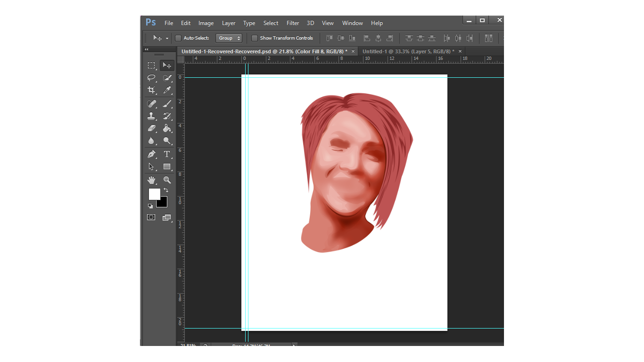Click the Auto-Align Layers icon
This screenshot has width=644, height=362.
coord(488,38)
